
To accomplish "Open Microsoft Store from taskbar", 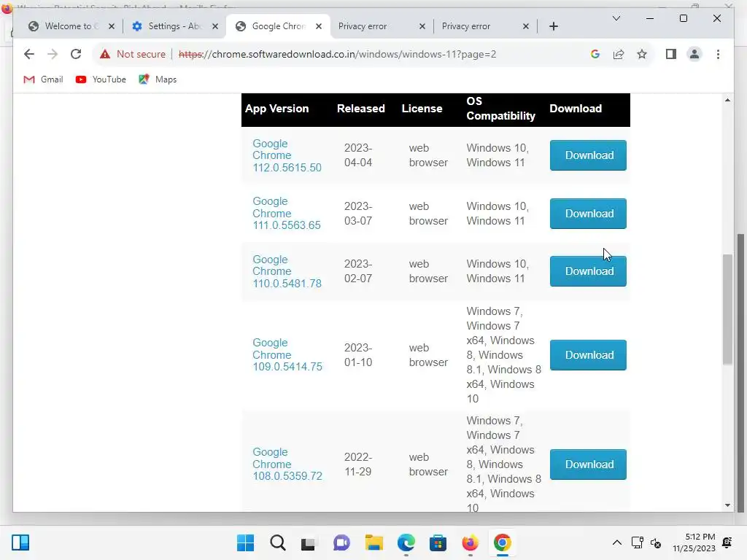I will (x=438, y=542).
